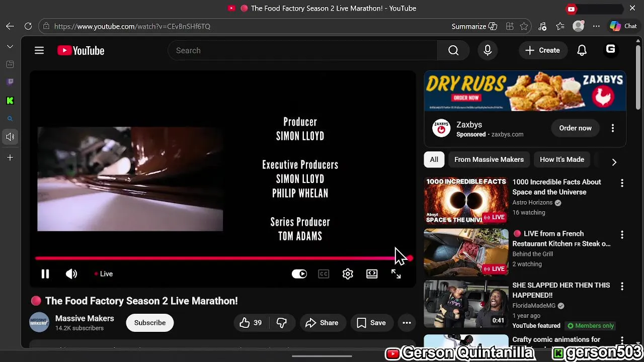Open browser Settings and more menu
644x362 pixels.
point(596,26)
